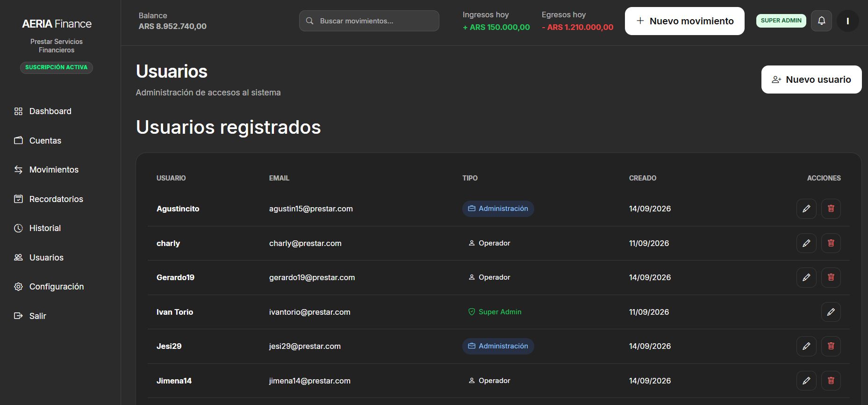Edit the charly user row
Screen dimensions: 868x405
coord(806,243)
